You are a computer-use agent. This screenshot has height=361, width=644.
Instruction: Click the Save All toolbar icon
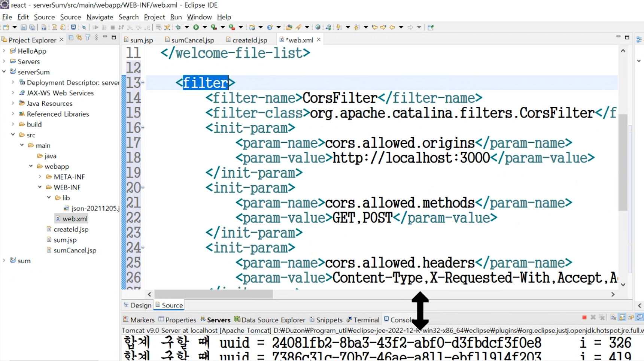[32, 27]
